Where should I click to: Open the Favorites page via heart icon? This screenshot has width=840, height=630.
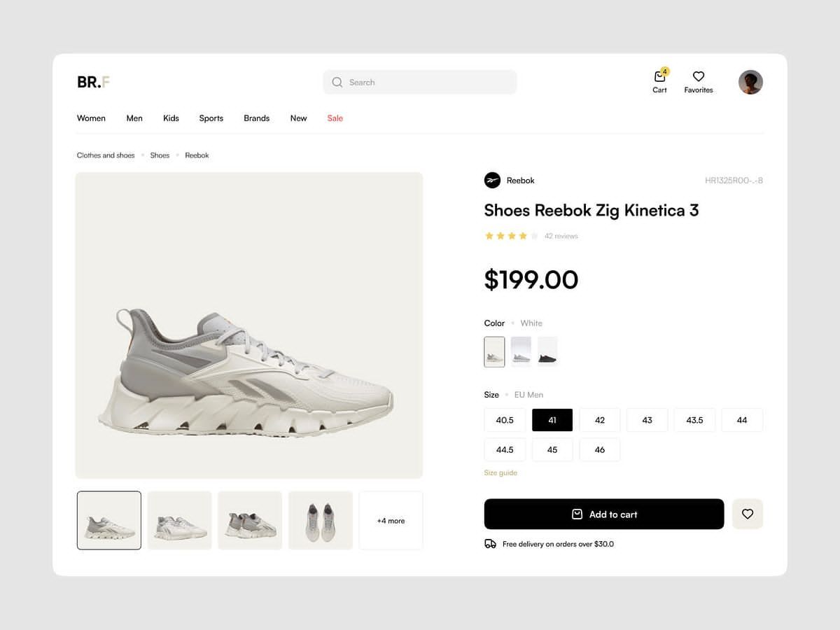698,76
